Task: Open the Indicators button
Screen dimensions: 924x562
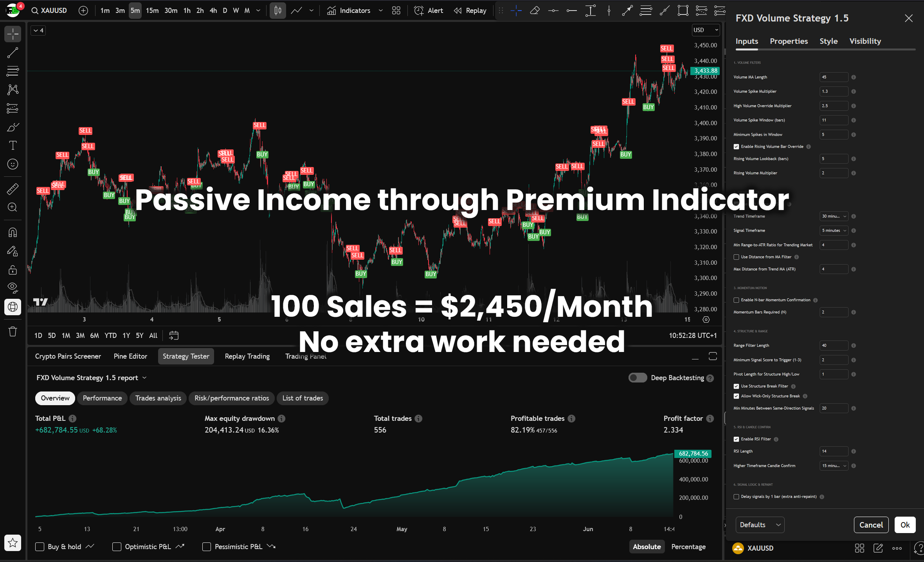Action: coord(349,11)
